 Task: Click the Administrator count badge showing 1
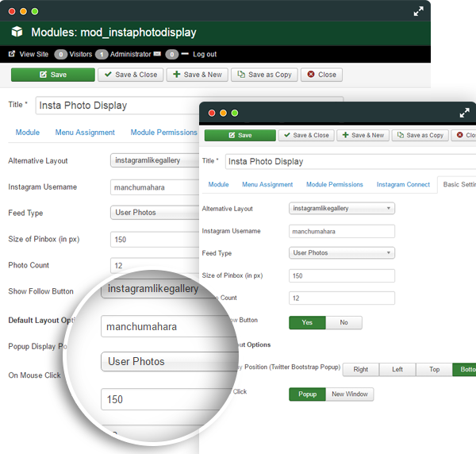pyautogui.click(x=102, y=54)
